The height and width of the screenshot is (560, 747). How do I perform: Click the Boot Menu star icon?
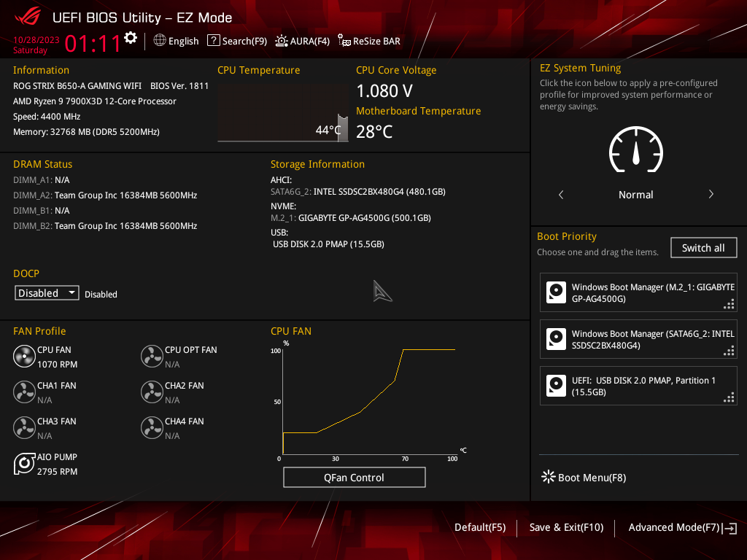tap(549, 477)
